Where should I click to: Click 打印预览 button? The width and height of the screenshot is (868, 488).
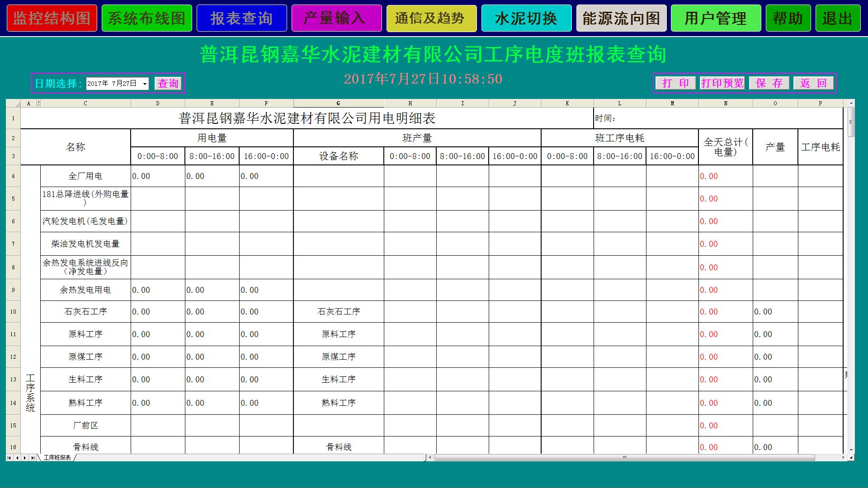point(722,83)
